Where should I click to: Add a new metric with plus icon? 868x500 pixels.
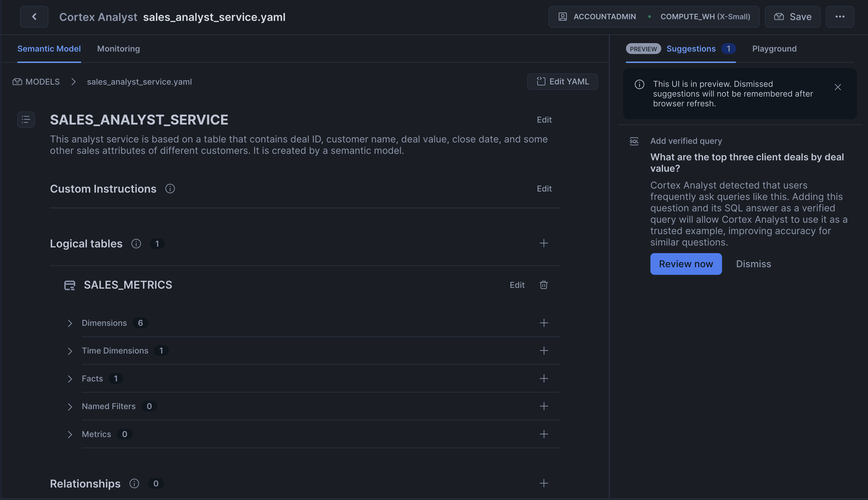tap(543, 434)
